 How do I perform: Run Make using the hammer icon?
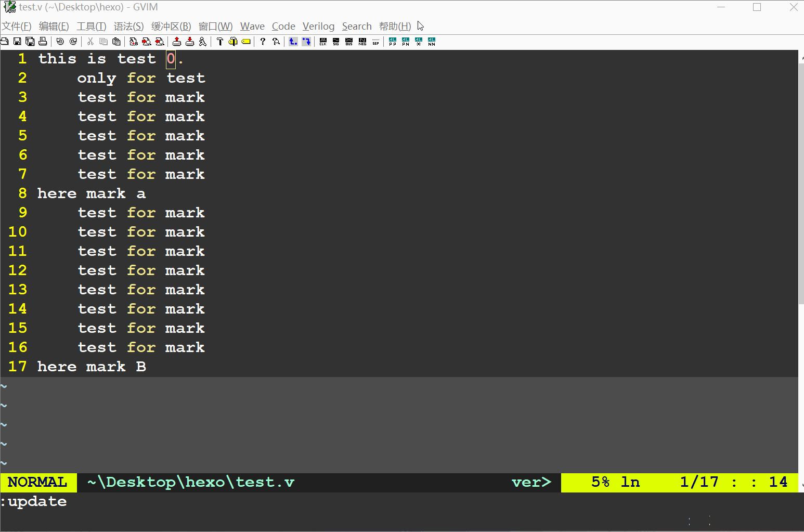point(220,42)
